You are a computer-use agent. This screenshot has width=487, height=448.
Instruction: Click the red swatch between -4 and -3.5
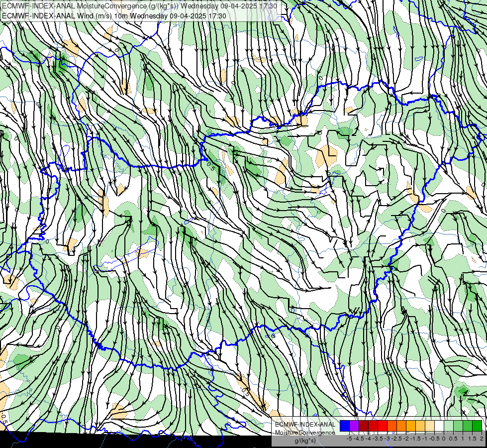373,426
